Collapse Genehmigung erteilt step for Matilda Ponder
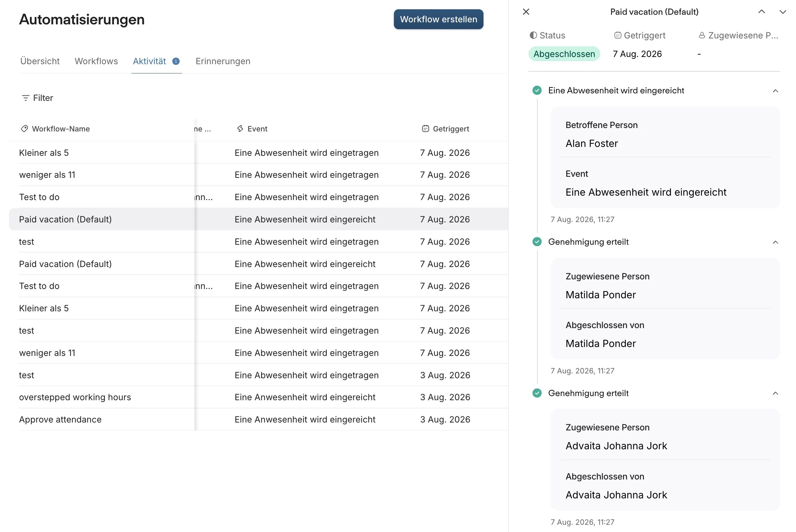The image size is (796, 532). coord(775,242)
